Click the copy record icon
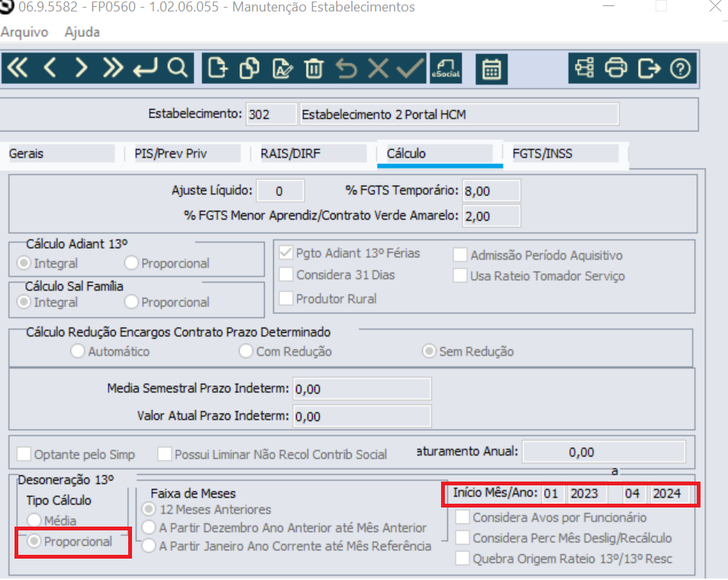This screenshot has height=580, width=728. [x=250, y=69]
